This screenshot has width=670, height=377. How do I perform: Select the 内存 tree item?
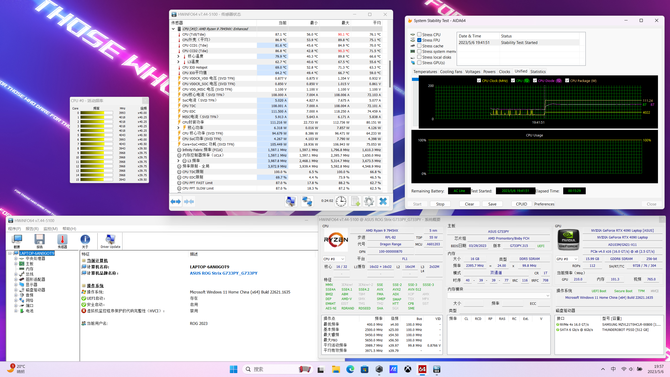[29, 269]
